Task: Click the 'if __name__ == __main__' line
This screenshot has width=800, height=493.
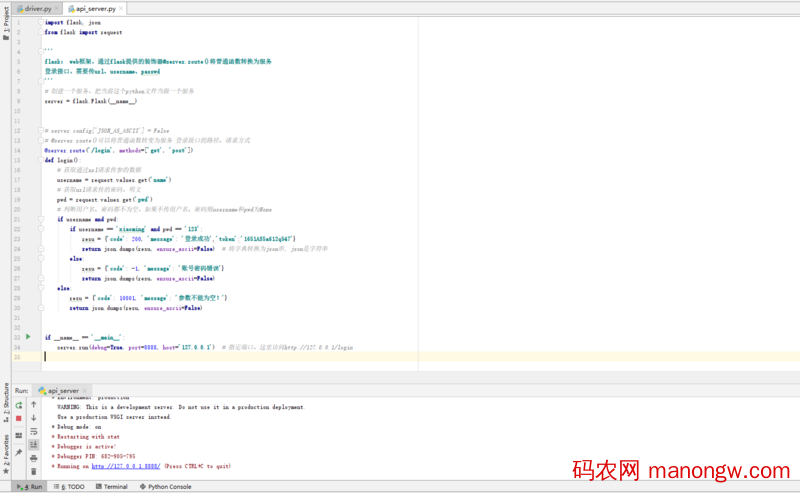Action: point(84,337)
